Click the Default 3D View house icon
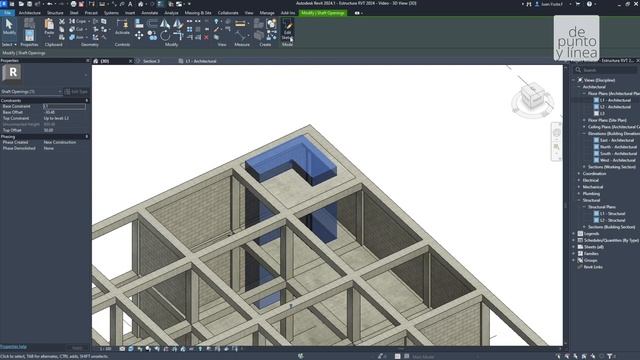The height and width of the screenshot is (360, 640). (140, 4)
